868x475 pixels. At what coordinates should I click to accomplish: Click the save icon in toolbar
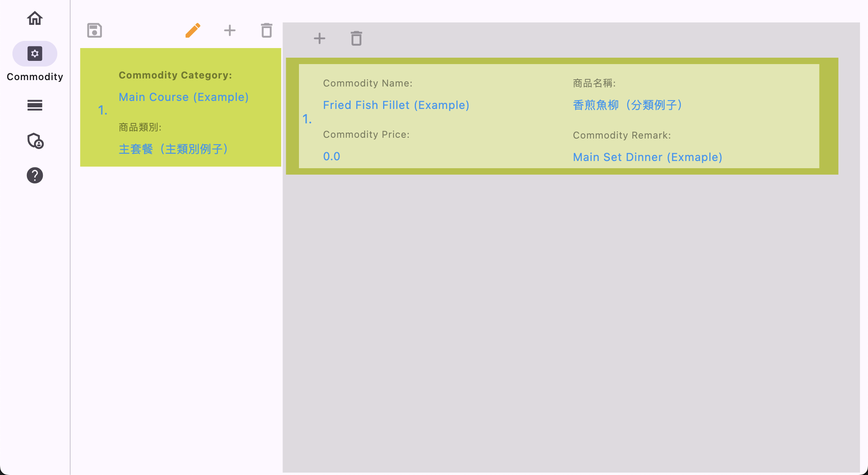[94, 30]
